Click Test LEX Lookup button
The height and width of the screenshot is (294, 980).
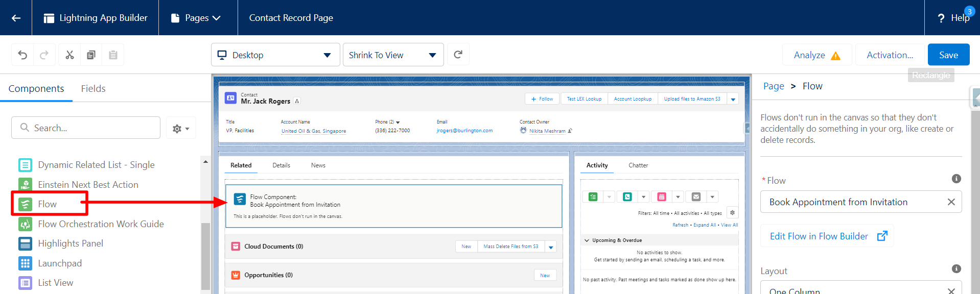coord(584,99)
